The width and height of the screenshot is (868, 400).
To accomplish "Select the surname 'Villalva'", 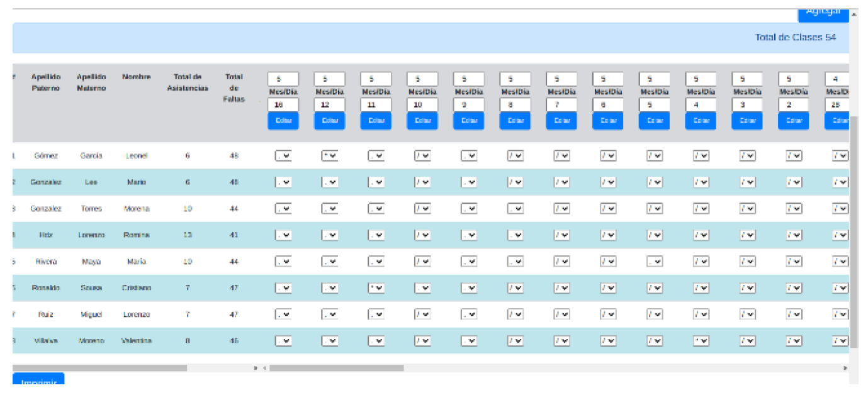I will point(46,341).
